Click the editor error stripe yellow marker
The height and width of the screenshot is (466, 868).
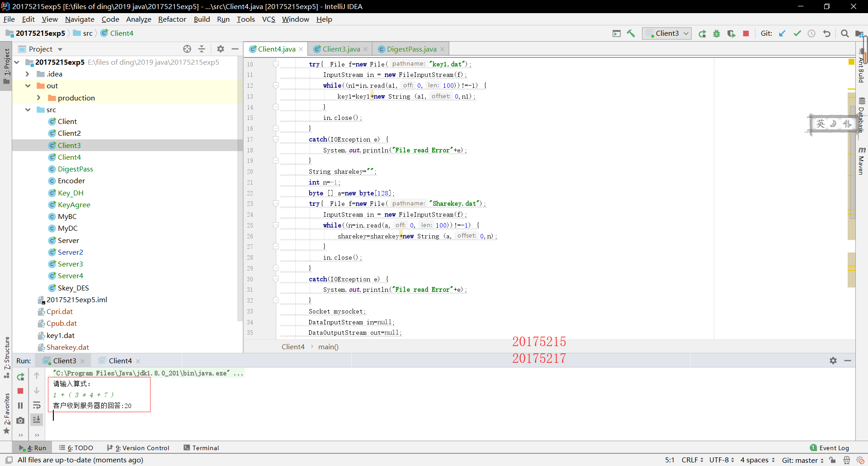tap(851, 62)
